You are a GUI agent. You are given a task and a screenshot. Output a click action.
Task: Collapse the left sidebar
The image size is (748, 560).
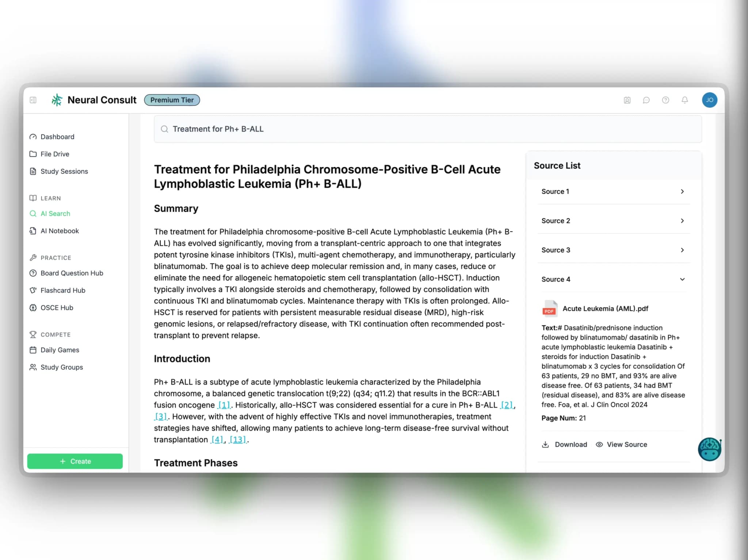(33, 100)
